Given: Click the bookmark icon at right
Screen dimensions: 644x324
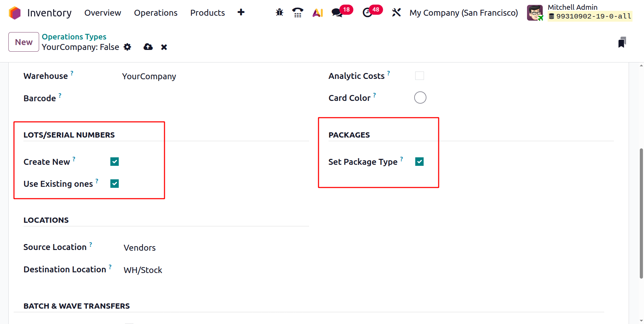Looking at the screenshot, I should pyautogui.click(x=622, y=42).
